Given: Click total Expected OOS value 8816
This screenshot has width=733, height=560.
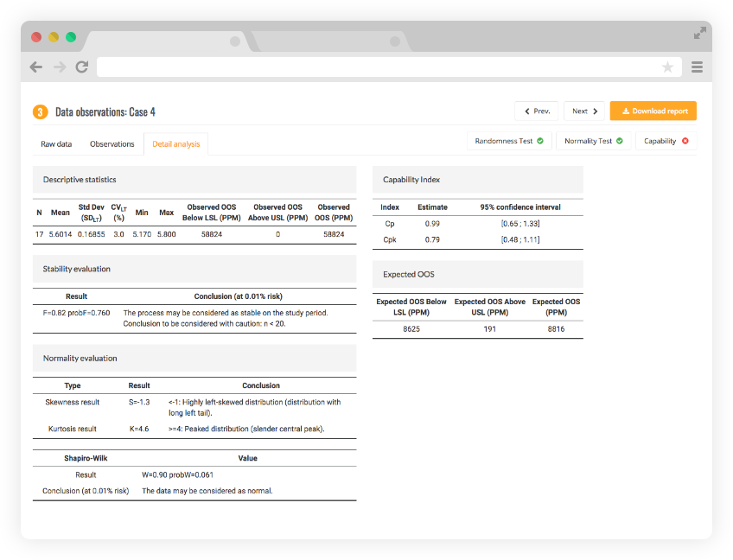Looking at the screenshot, I should pyautogui.click(x=557, y=329).
